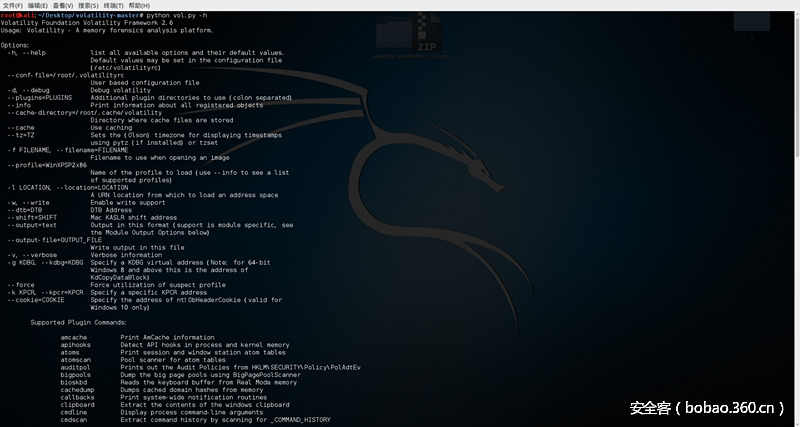Click the 'cmdscan' plugin entry
This screenshot has width=800, height=427.
[x=74, y=420]
